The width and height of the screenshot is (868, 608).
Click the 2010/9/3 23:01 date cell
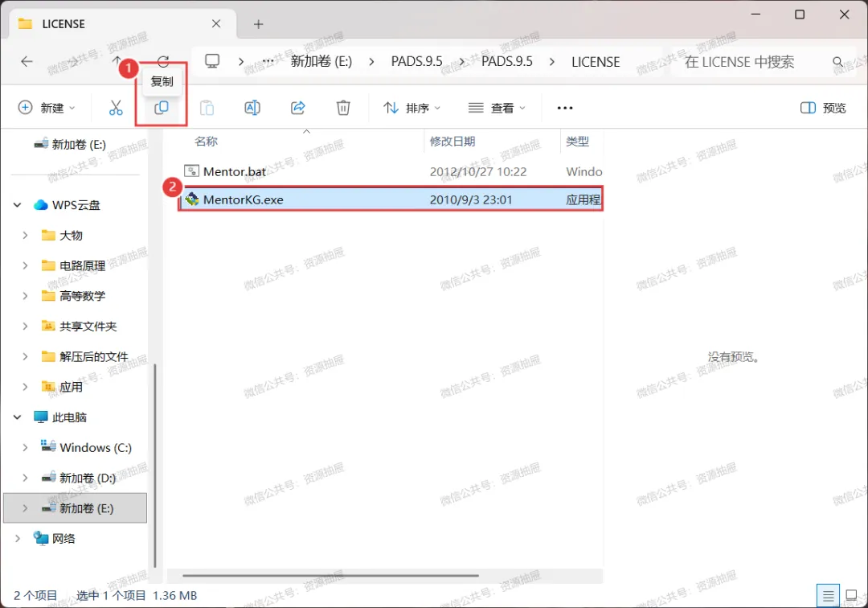[x=471, y=199]
